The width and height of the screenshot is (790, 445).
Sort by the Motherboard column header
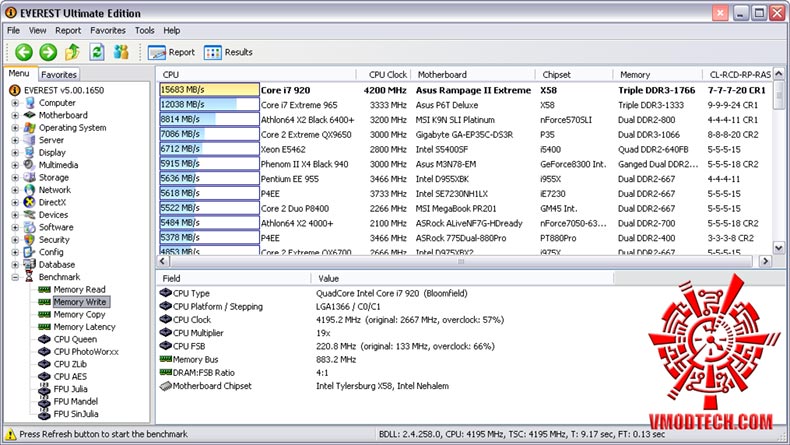(473, 75)
